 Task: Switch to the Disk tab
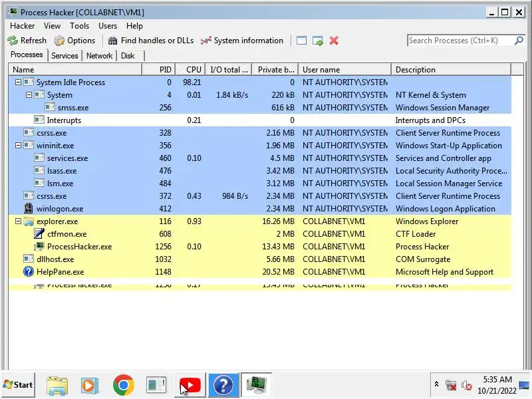pos(128,56)
